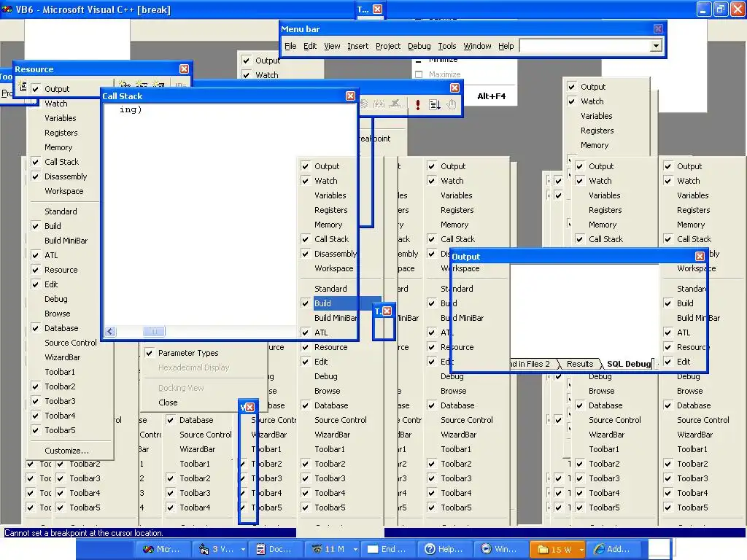Click first of three starred Resource toolbar icons

[124, 85]
